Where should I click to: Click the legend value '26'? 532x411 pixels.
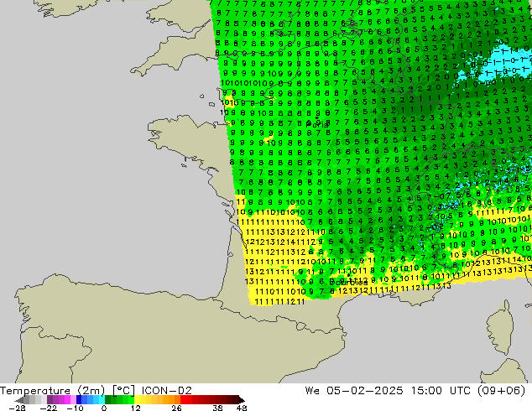point(176,408)
